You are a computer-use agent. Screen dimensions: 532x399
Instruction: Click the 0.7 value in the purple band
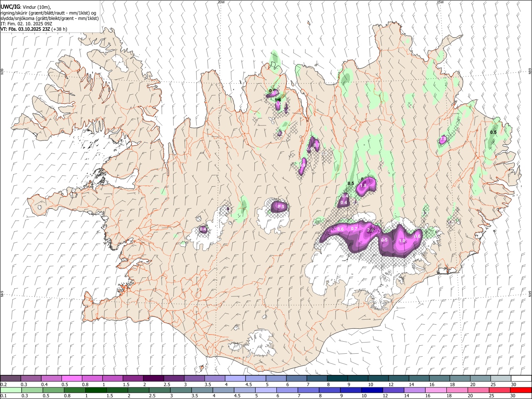(x=354, y=229)
